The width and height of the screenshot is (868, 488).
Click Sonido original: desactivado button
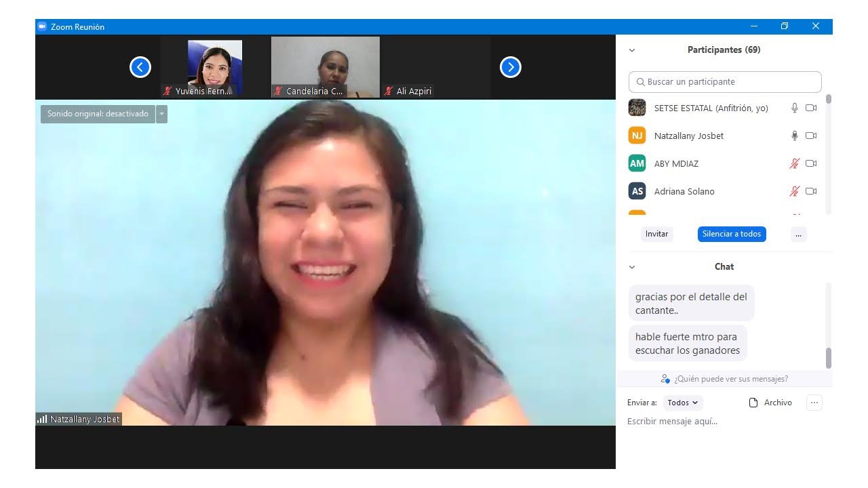(98, 114)
